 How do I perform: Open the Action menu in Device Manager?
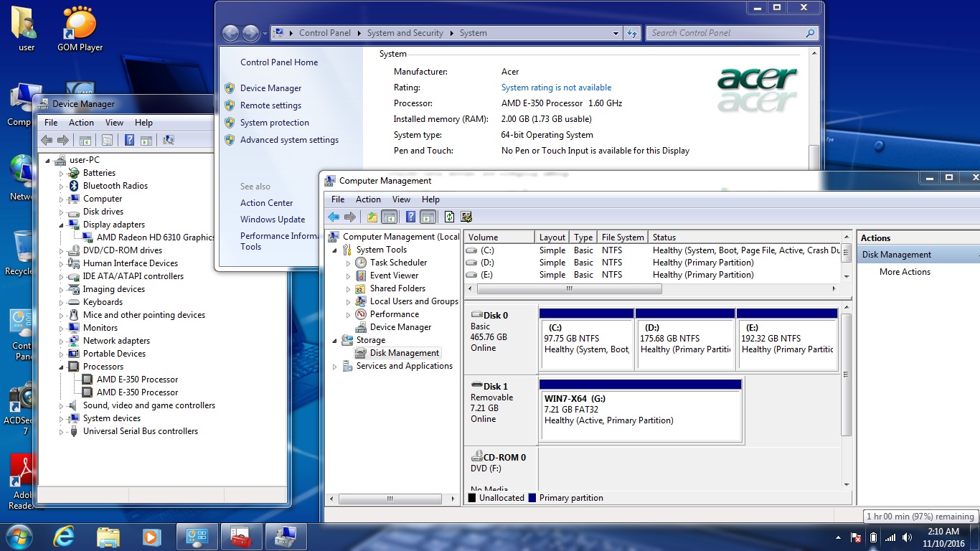81,123
